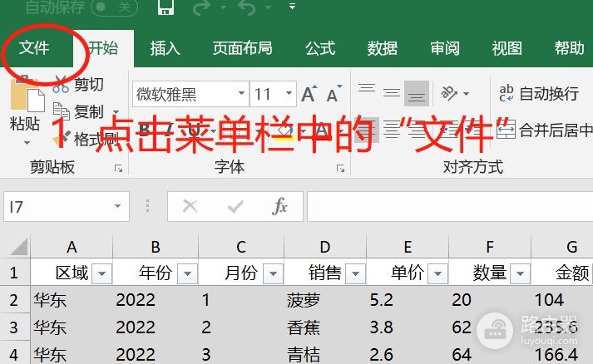Screen dimensions: 593x364
Task: Click the Insert Function fx icon
Action: coord(279,206)
